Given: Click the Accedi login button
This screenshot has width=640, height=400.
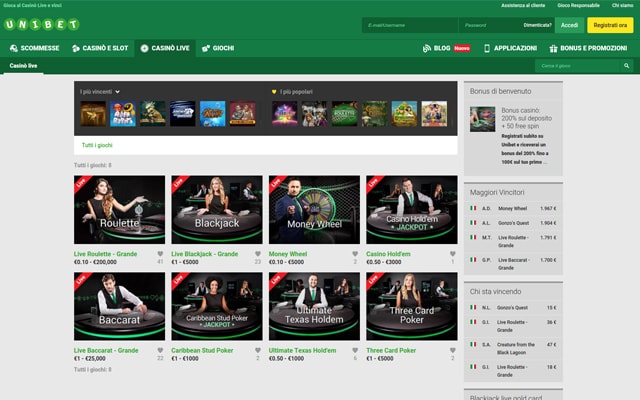Looking at the screenshot, I should (569, 25).
